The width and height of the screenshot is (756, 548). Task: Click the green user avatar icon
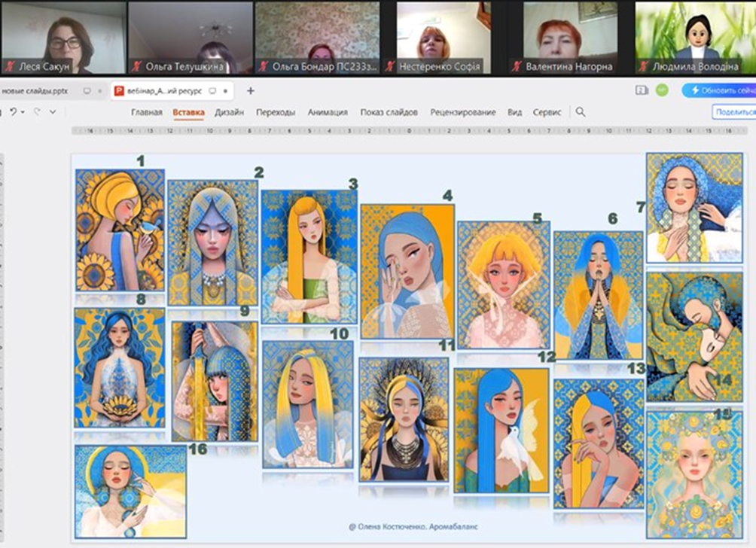click(662, 90)
